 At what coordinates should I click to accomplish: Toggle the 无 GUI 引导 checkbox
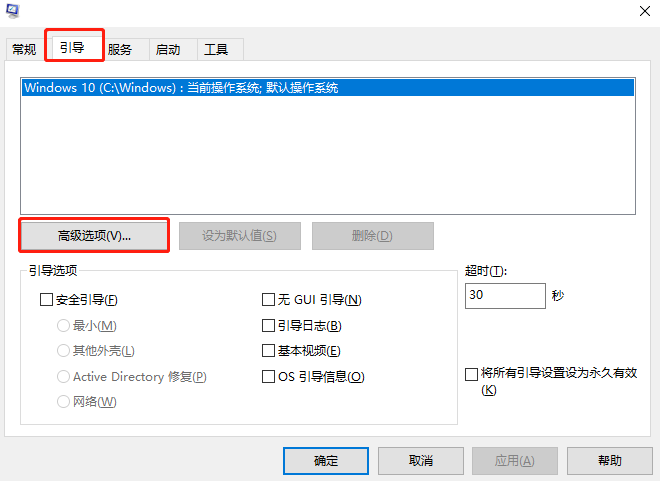268,299
